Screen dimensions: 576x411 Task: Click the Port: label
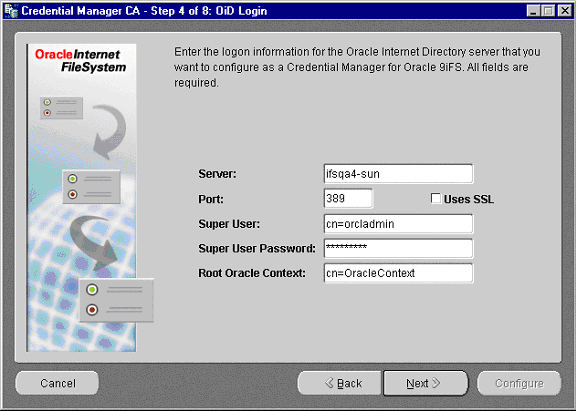coord(211,199)
